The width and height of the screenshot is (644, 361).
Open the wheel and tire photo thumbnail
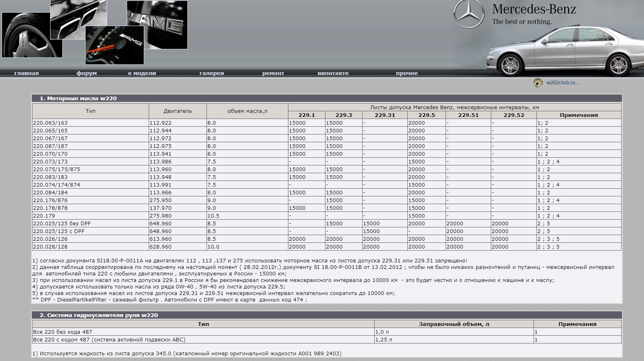tap(26, 35)
